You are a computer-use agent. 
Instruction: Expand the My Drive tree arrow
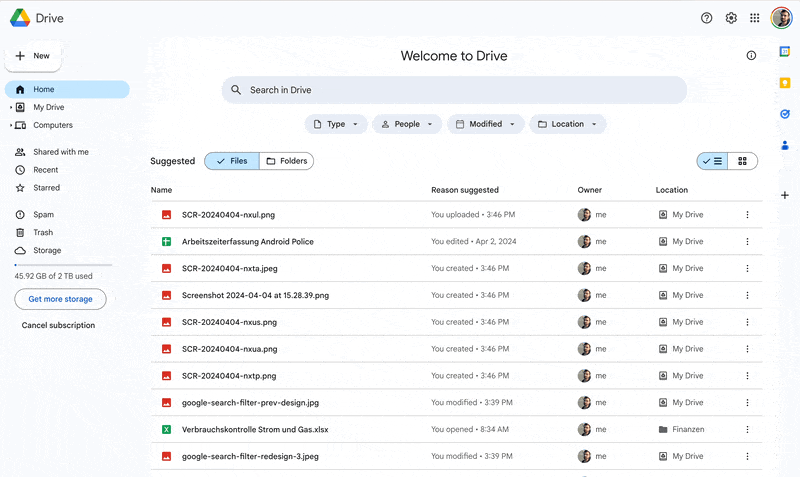pos(9,107)
